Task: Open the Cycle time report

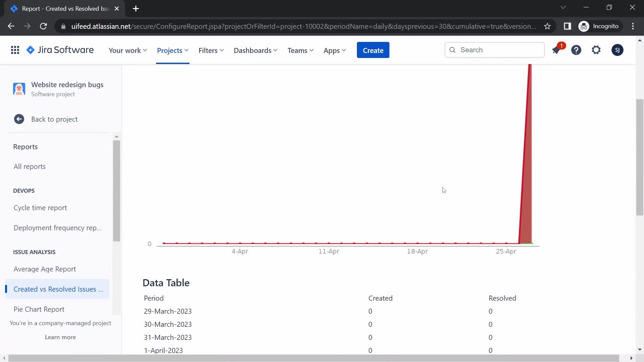Action: coord(40,208)
